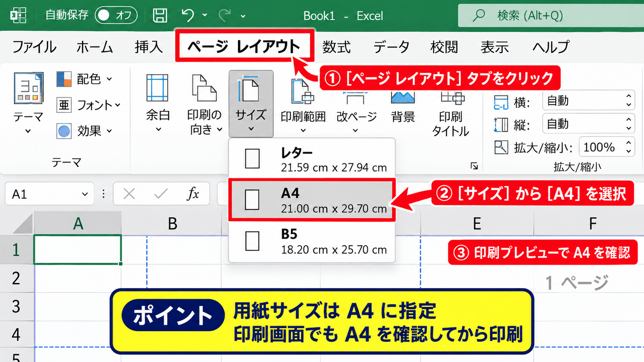Open the Undo history dropdown arrow
This screenshot has width=644, height=362.
coord(205,15)
